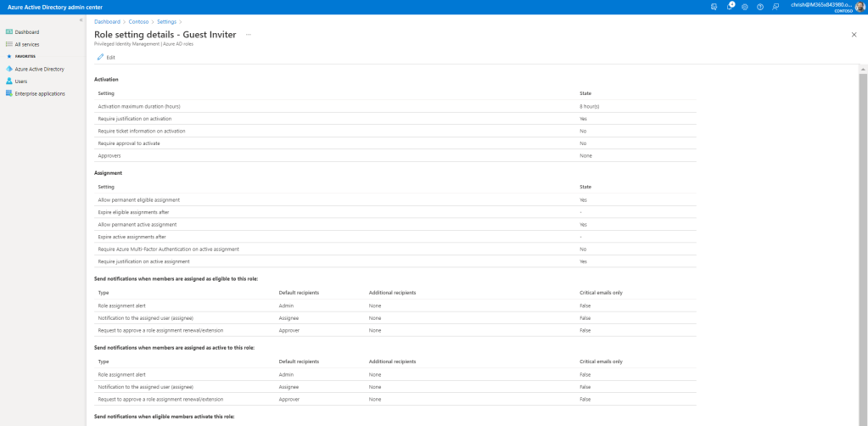Navigate to Contoso breadcrumb link

[138, 20]
